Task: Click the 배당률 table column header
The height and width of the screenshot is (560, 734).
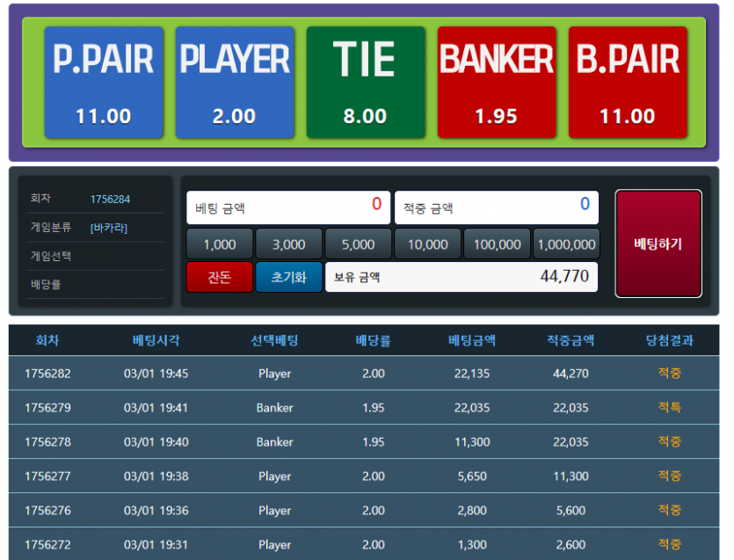Action: 373,340
